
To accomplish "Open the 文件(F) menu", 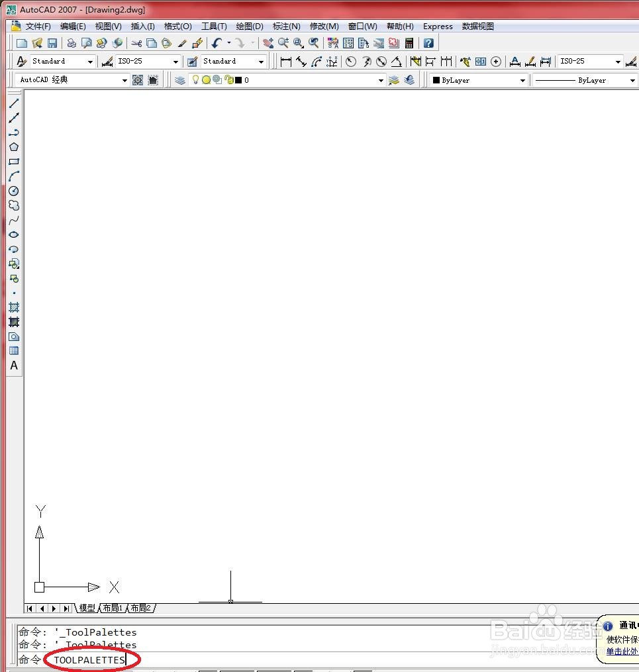I will pyautogui.click(x=38, y=26).
